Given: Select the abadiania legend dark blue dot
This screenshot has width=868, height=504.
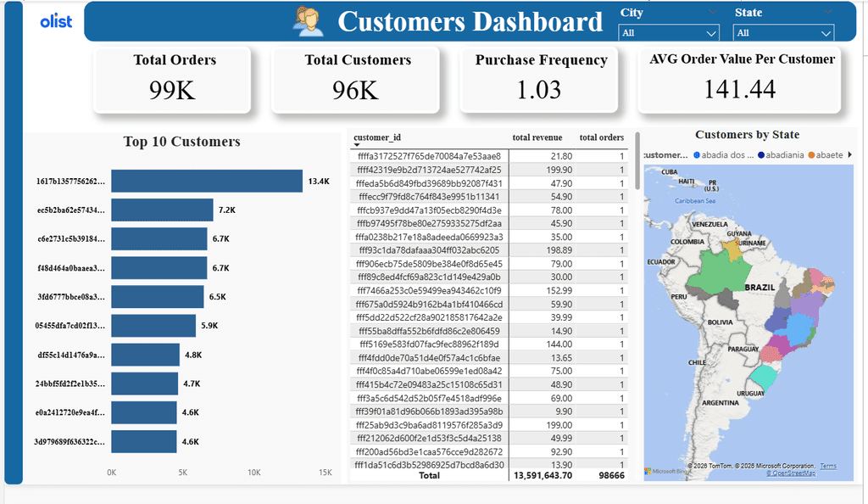Looking at the screenshot, I should 761,155.
